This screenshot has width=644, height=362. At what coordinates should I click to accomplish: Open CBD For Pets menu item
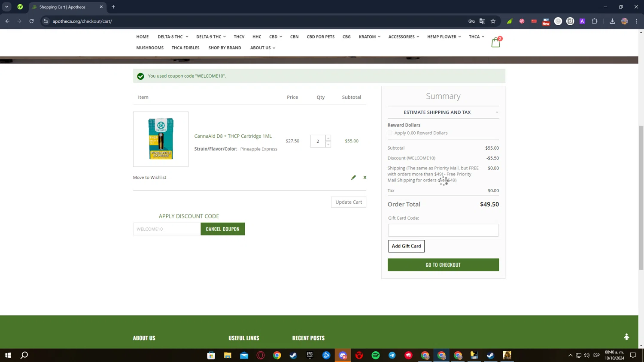[x=321, y=37]
